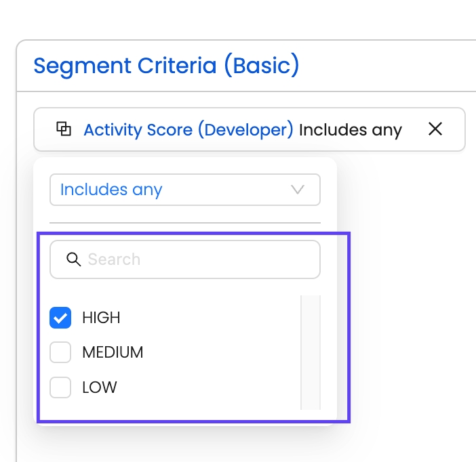Uncheck the HIGH checkbox
The width and height of the screenshot is (476, 462).
click(60, 318)
